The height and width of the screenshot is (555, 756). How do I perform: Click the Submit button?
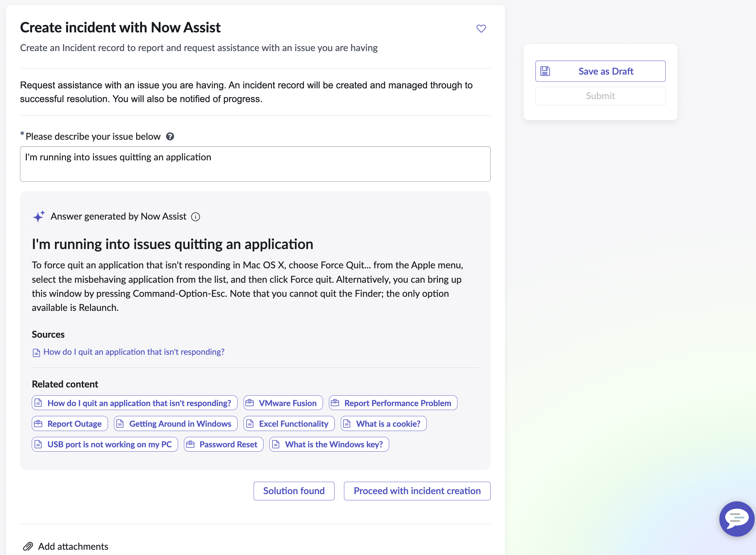click(600, 96)
